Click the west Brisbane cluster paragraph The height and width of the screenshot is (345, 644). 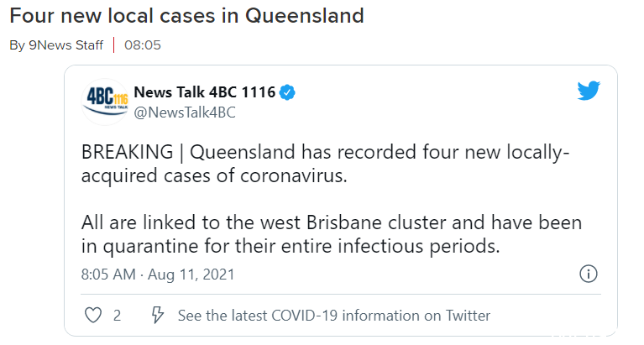tap(332, 234)
